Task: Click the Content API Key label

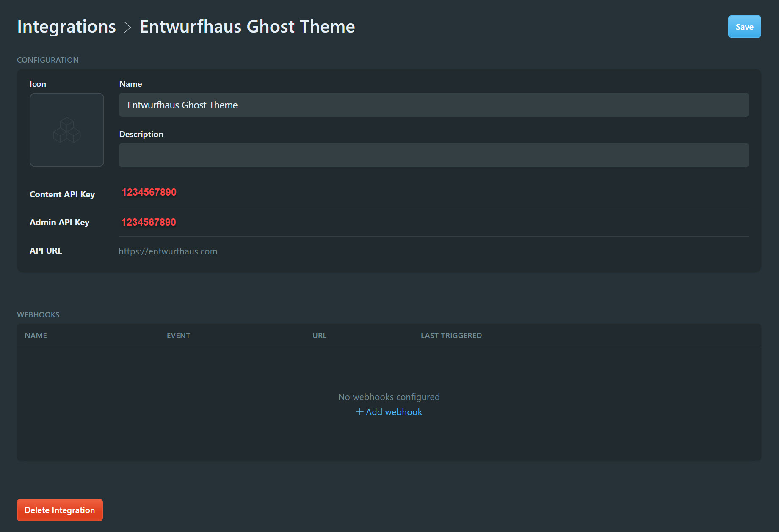Action: tap(62, 194)
